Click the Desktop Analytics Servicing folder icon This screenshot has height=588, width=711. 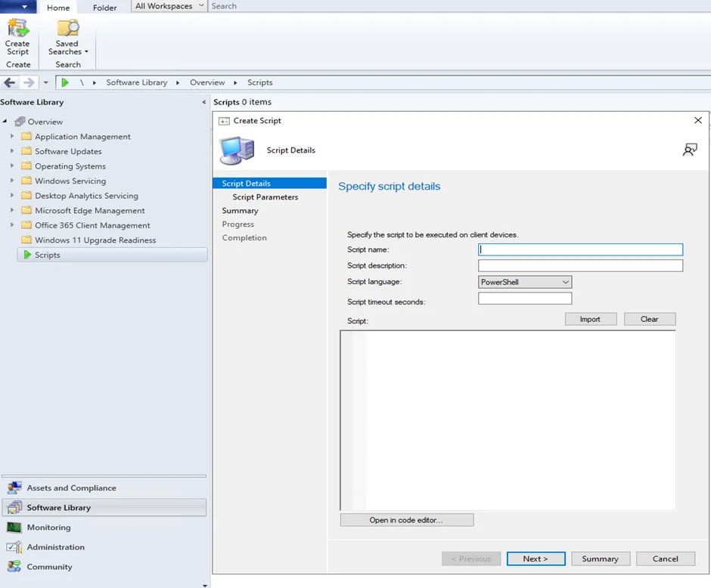pyautogui.click(x=26, y=195)
